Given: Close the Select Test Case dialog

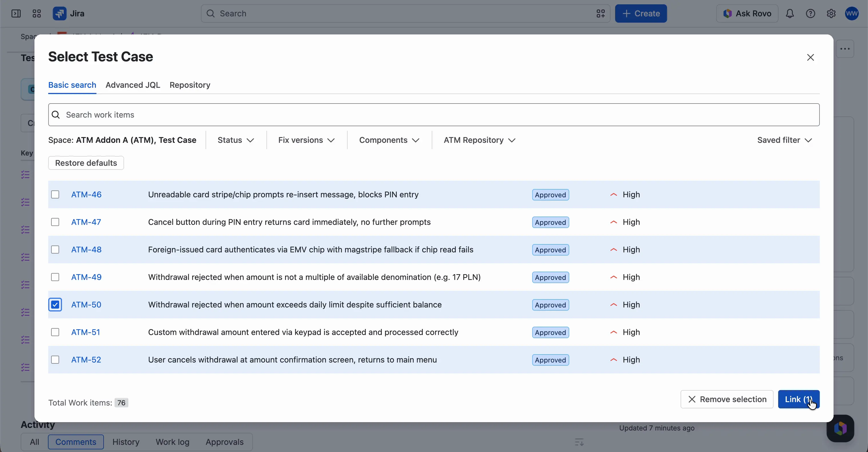Looking at the screenshot, I should pos(810,58).
